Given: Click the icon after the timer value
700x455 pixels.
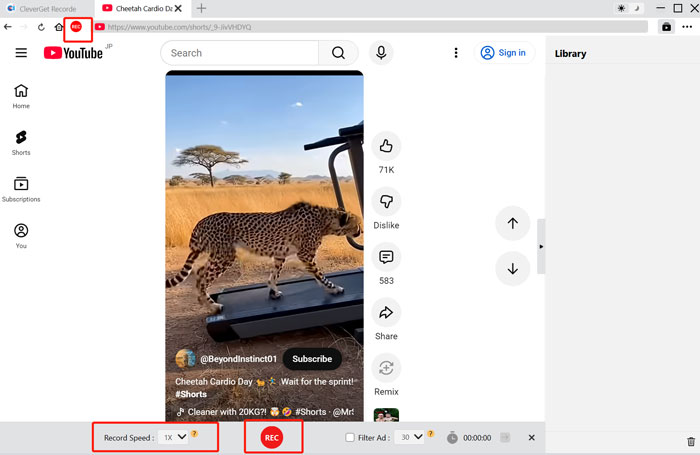Looking at the screenshot, I should [505, 437].
